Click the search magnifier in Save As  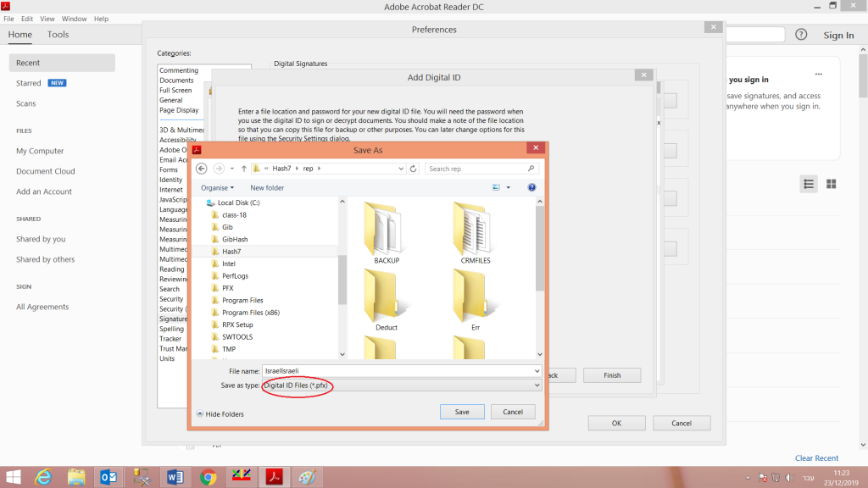531,169
